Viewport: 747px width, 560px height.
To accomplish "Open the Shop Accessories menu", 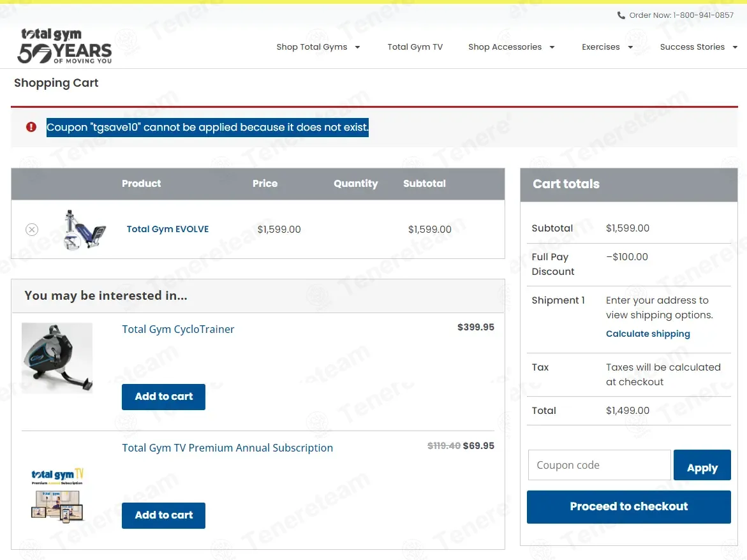I will point(505,47).
